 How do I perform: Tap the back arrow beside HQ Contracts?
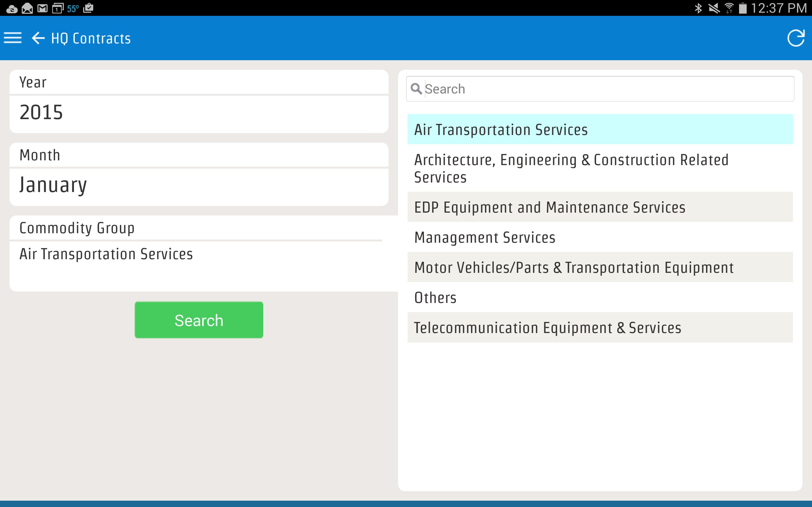[38, 38]
